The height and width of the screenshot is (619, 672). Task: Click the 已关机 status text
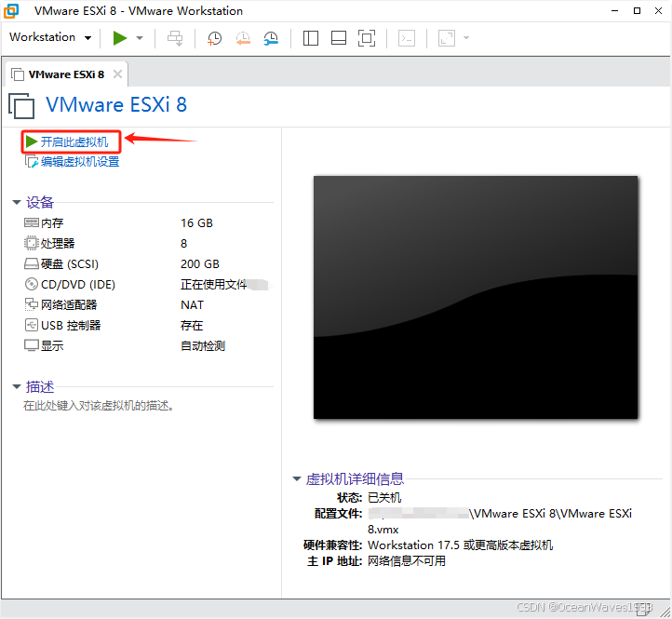click(384, 498)
